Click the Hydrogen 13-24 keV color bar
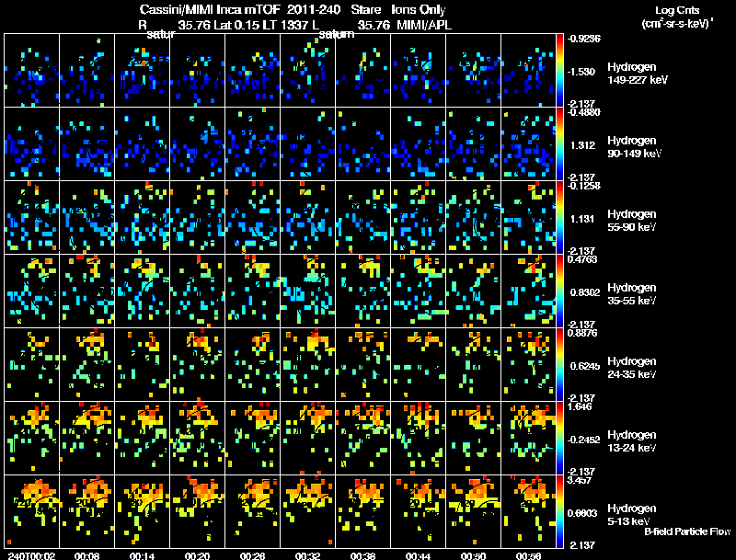 (x=559, y=439)
